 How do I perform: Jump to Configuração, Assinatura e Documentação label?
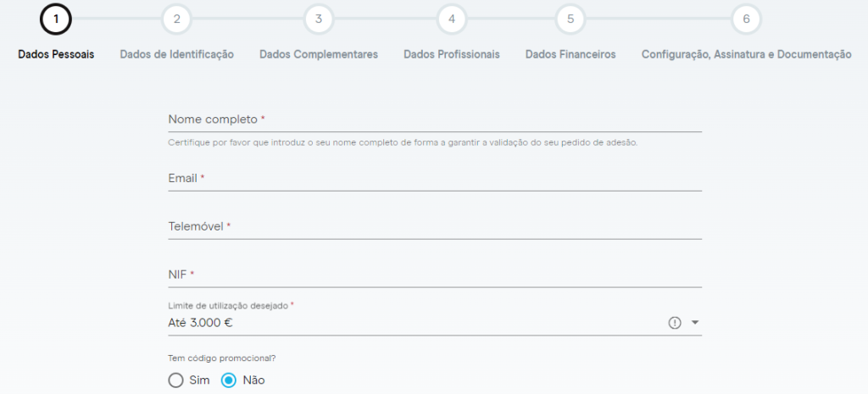point(746,54)
